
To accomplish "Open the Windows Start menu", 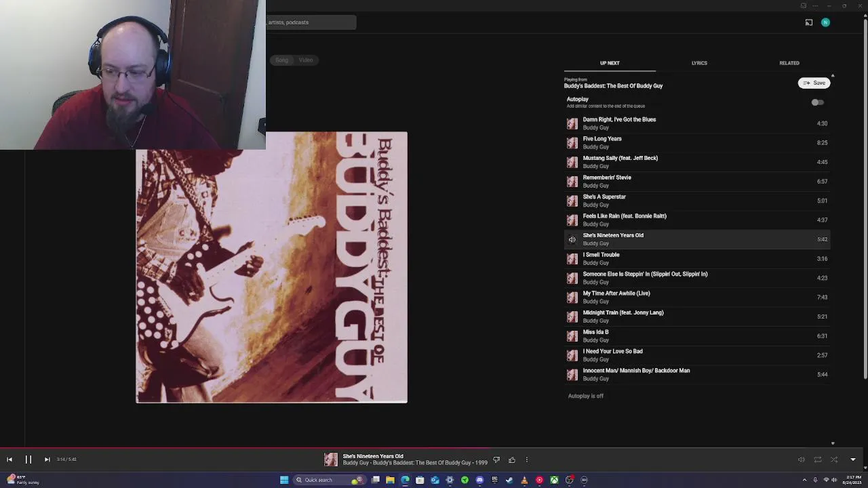I will (x=284, y=480).
